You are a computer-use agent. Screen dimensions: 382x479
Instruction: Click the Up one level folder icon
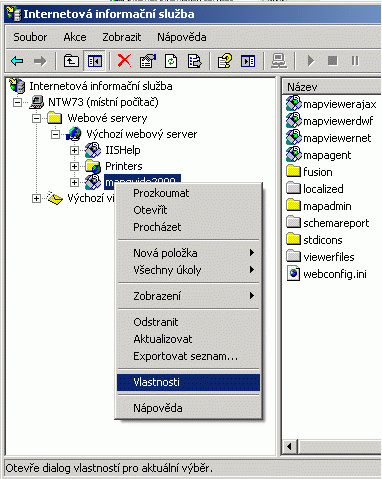71,61
